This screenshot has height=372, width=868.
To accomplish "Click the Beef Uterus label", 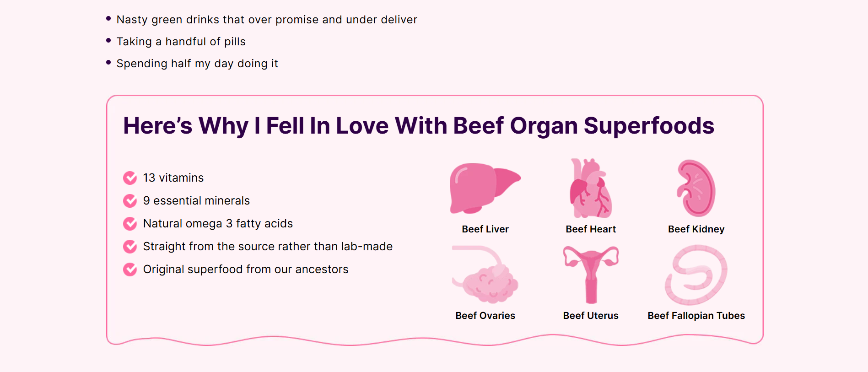I will [x=591, y=316].
